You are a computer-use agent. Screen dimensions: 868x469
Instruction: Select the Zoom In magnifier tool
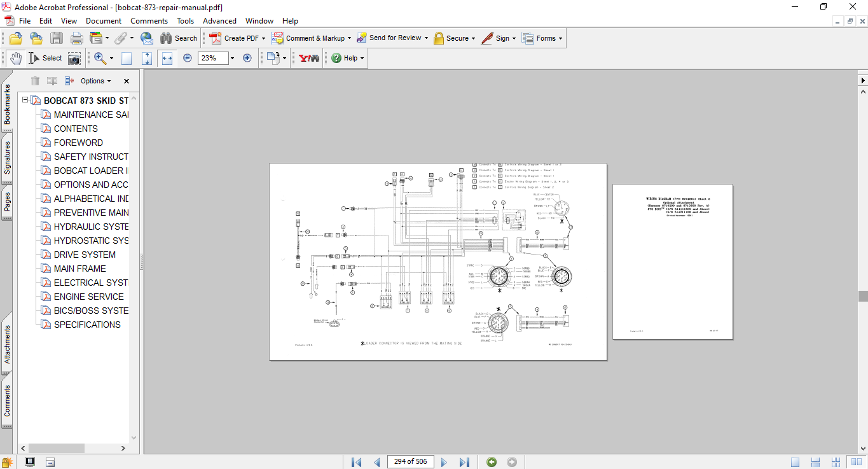100,58
